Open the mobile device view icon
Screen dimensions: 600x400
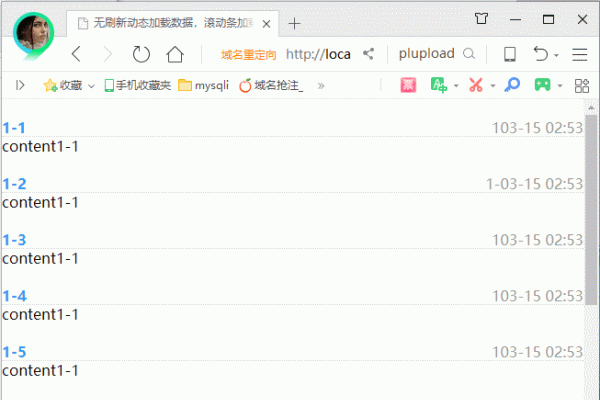(x=509, y=54)
